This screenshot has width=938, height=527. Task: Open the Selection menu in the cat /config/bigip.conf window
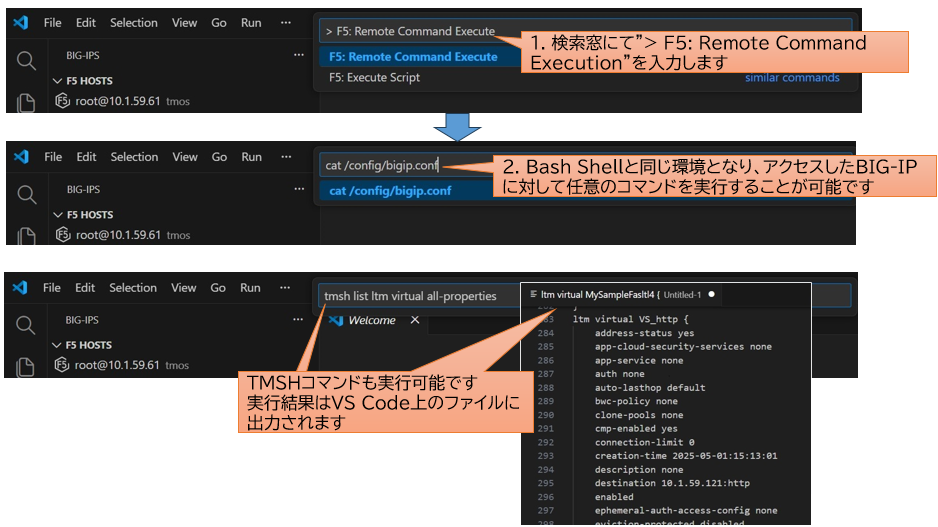pyautogui.click(x=134, y=157)
